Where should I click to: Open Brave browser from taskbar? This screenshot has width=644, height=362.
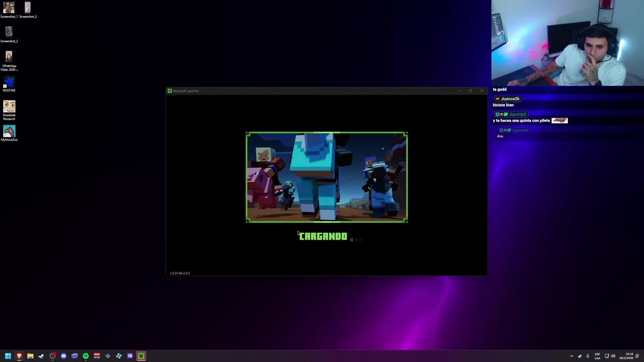pos(19,356)
